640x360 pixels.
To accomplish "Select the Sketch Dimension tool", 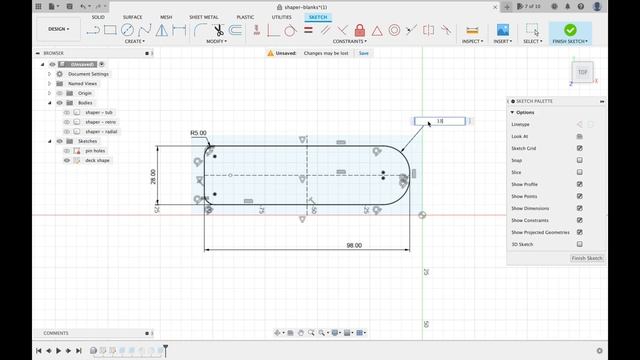I will click(x=179, y=30).
